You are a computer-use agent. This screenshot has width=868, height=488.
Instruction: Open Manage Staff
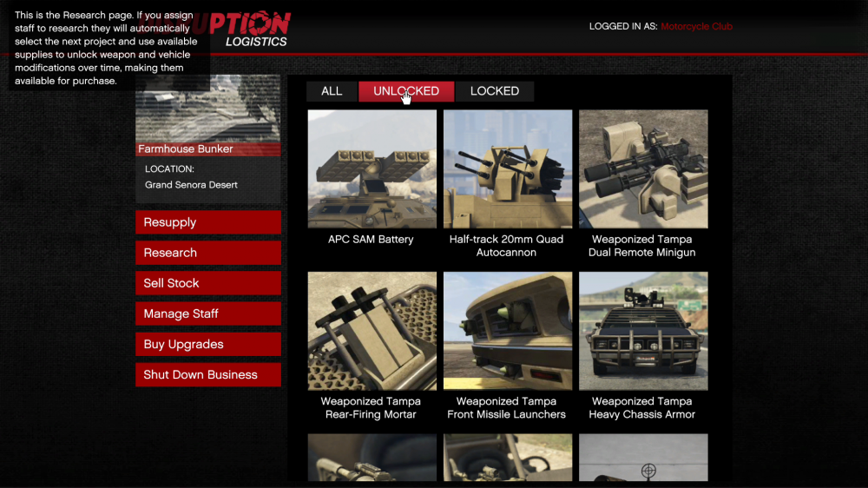tap(208, 313)
